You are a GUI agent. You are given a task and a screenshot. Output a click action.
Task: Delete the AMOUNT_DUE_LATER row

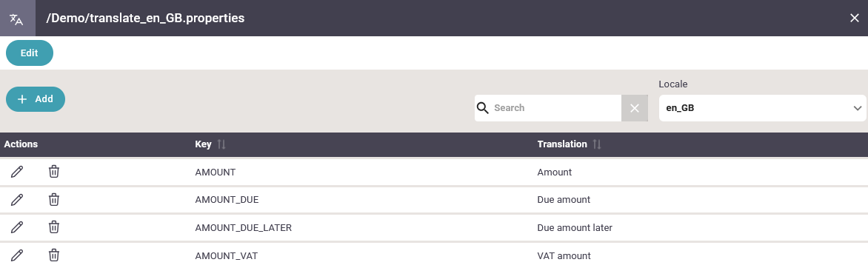point(54,227)
